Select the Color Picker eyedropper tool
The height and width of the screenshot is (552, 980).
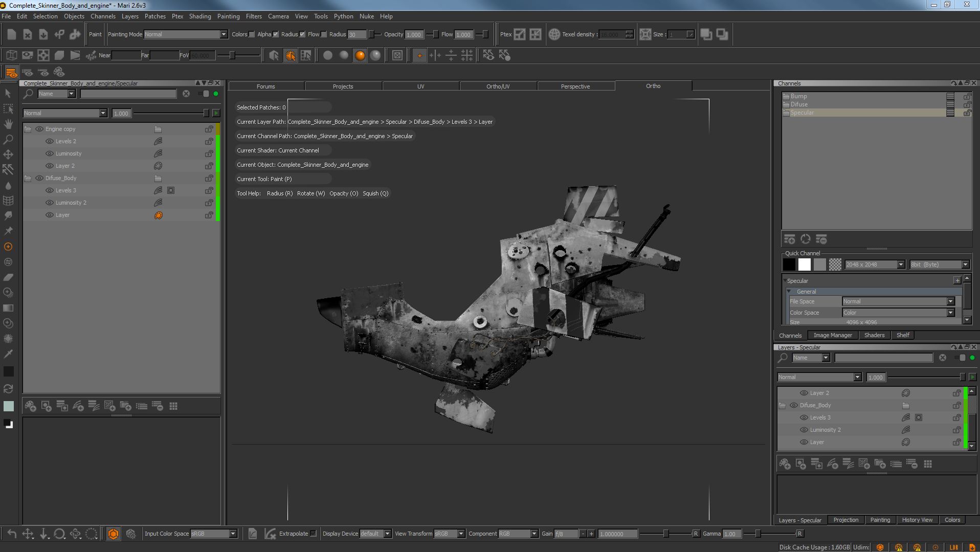(x=8, y=354)
